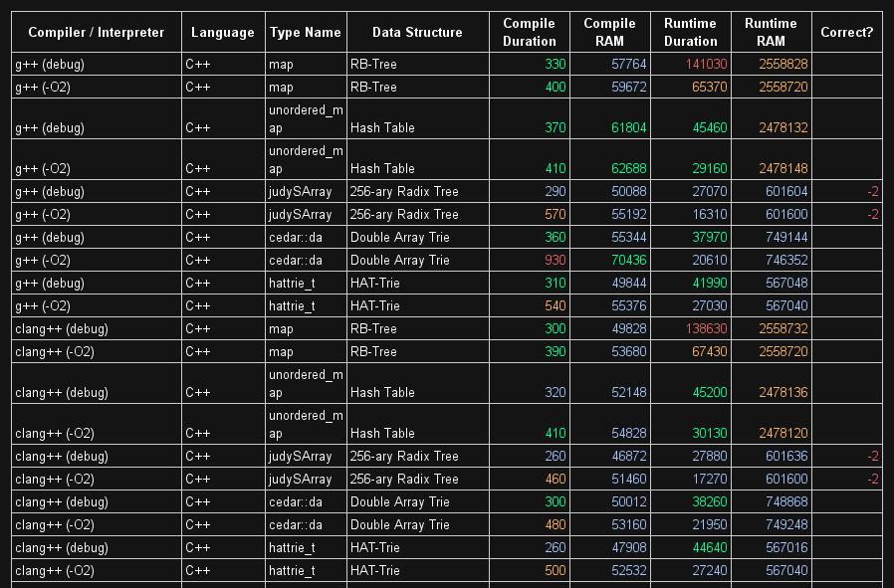The height and width of the screenshot is (588, 894).
Task: Select runtime duration value 16310
Action: (709, 214)
